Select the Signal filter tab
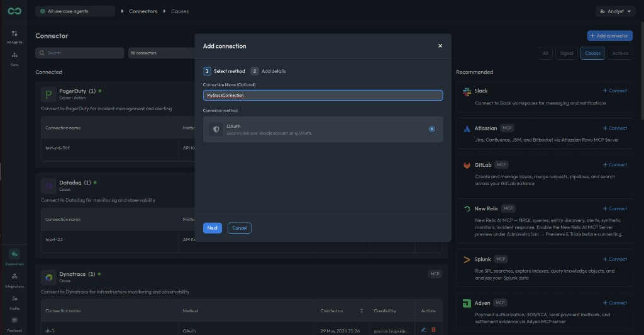The height and width of the screenshot is (335, 644). tap(567, 53)
